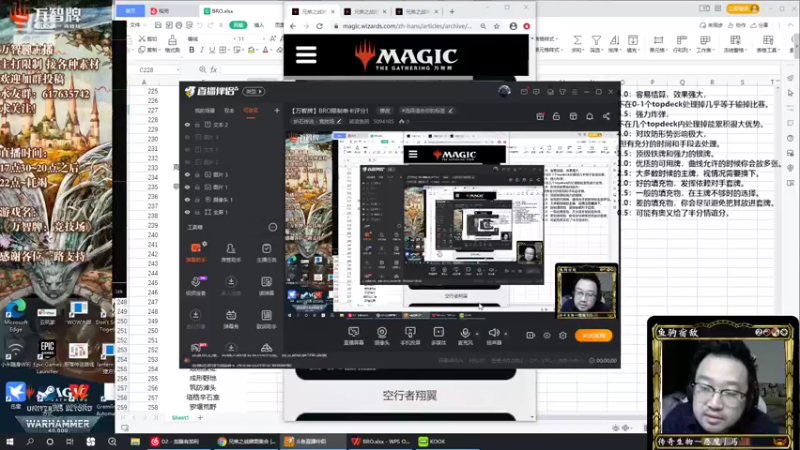Open the WPS 文件 File menu
The width and height of the screenshot is (800, 450).
pos(135,25)
